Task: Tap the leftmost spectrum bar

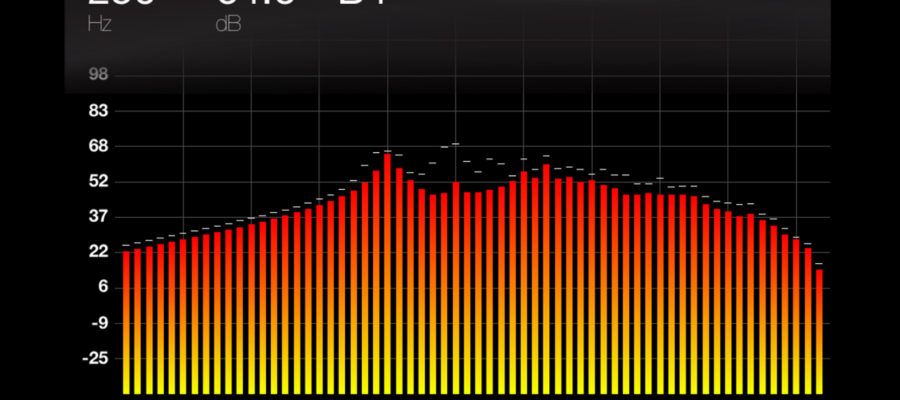Action: click(x=127, y=320)
